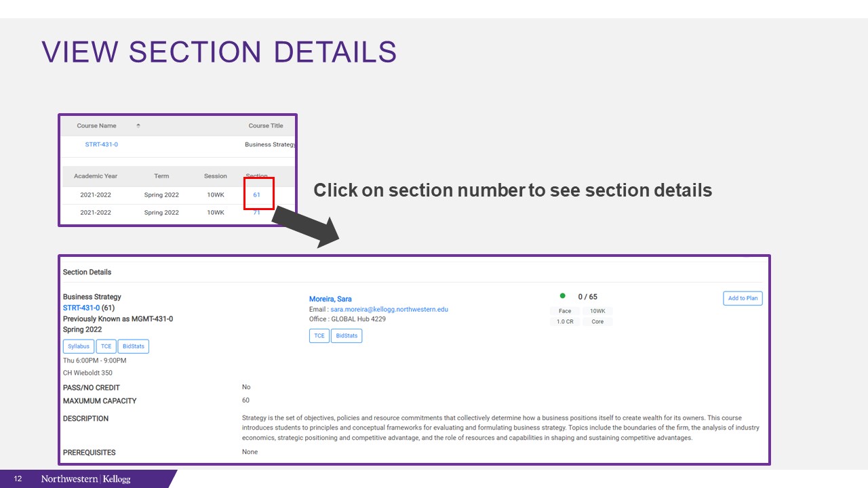The height and width of the screenshot is (488, 868).
Task: Click the 1.0 CR badge
Action: (565, 322)
